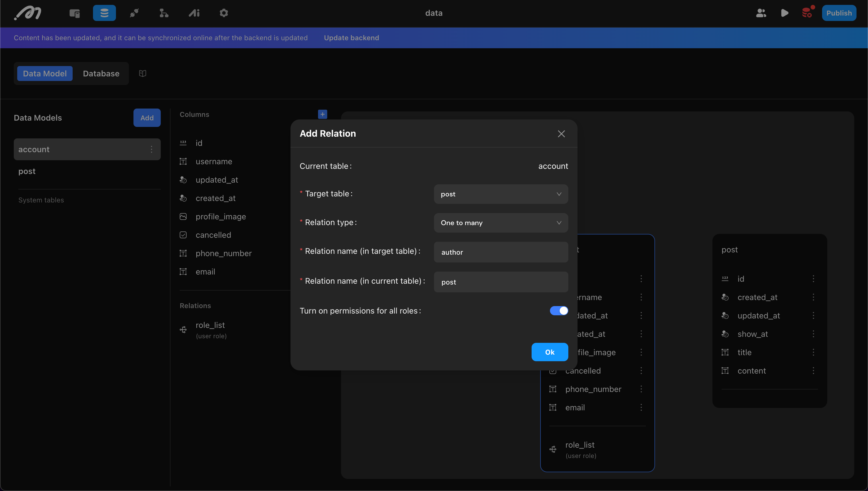The width and height of the screenshot is (868, 491).
Task: Open options menu for post content column
Action: point(813,371)
